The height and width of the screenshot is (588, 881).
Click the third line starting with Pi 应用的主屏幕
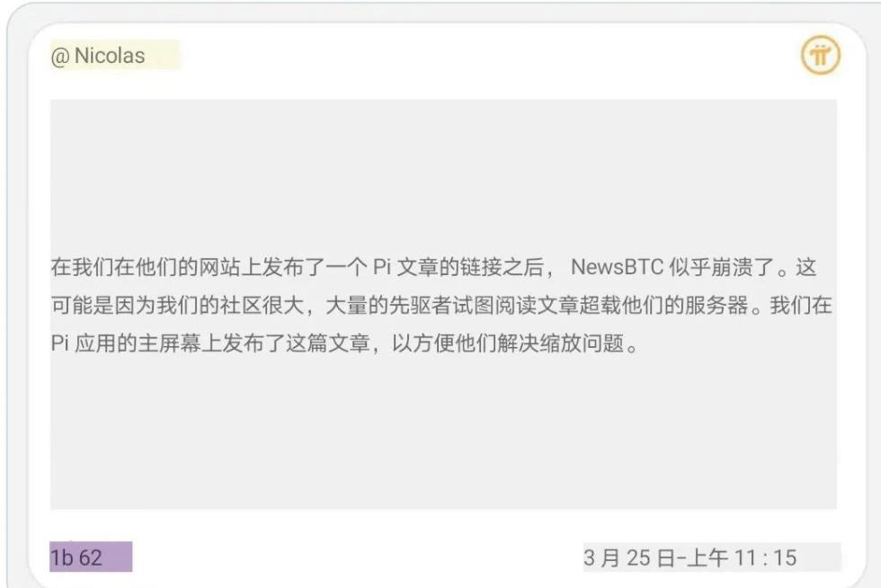click(344, 343)
